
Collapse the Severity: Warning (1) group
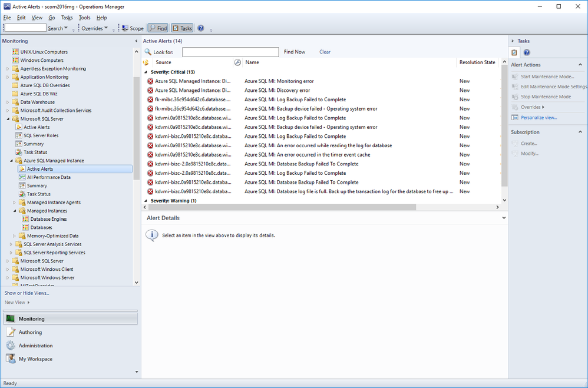click(x=146, y=201)
